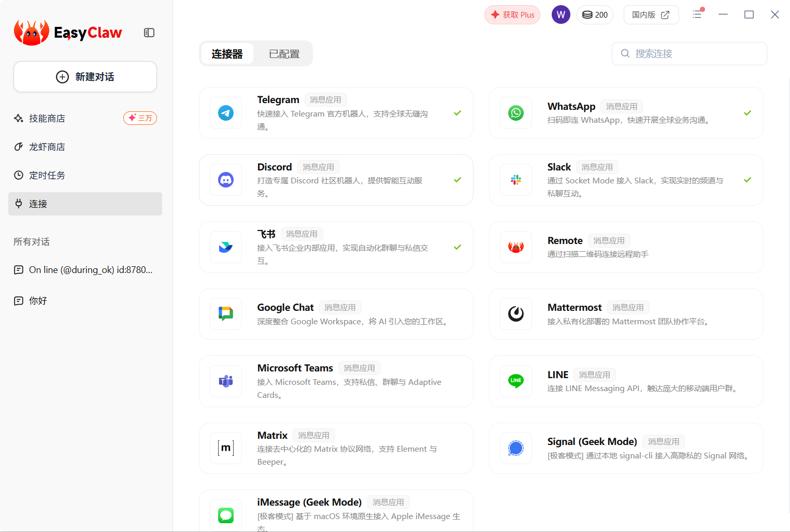This screenshot has height=532, width=790.
Task: Click the 搜索连接 search field
Action: pos(689,53)
